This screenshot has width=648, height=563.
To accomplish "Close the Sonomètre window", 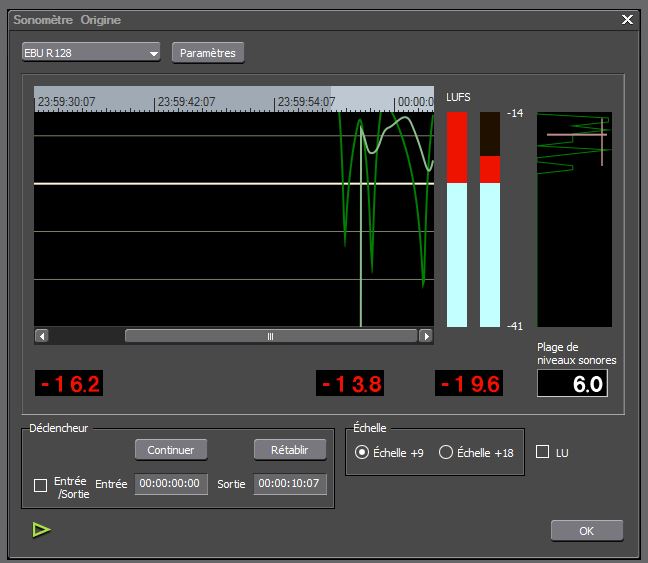I will (627, 20).
